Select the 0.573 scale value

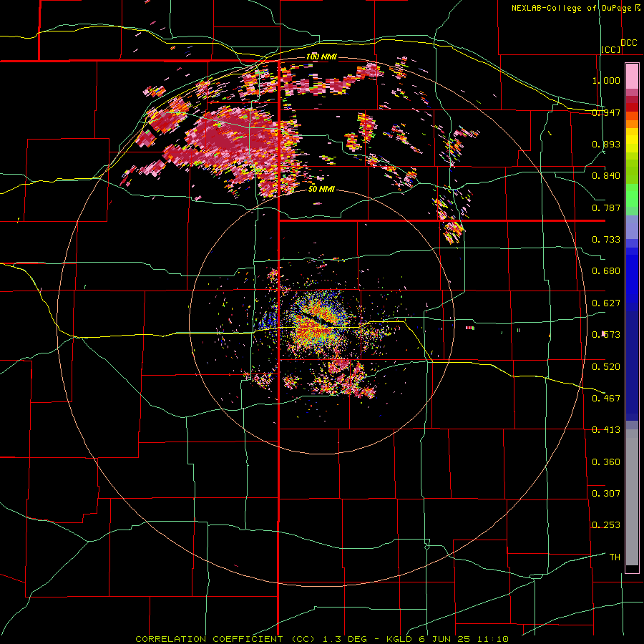[x=606, y=335]
